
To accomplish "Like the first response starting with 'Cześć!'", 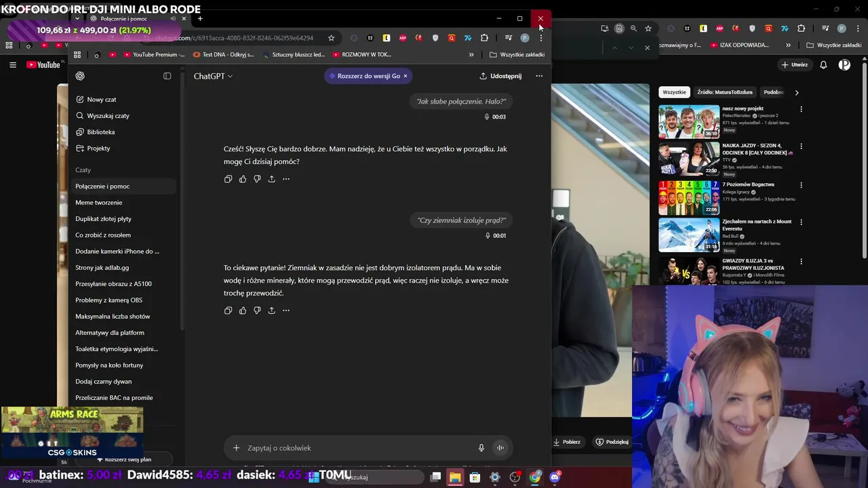I will [x=243, y=179].
